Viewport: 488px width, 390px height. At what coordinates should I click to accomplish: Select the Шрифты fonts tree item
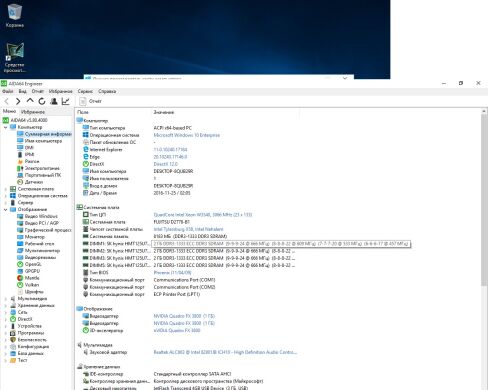point(30,292)
